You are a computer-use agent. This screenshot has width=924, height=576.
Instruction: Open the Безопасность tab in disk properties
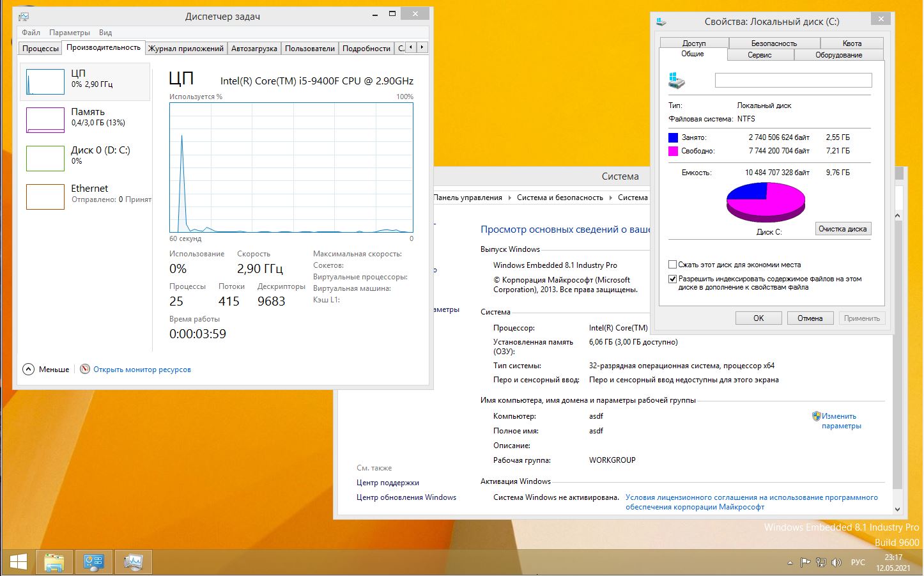[774, 43]
